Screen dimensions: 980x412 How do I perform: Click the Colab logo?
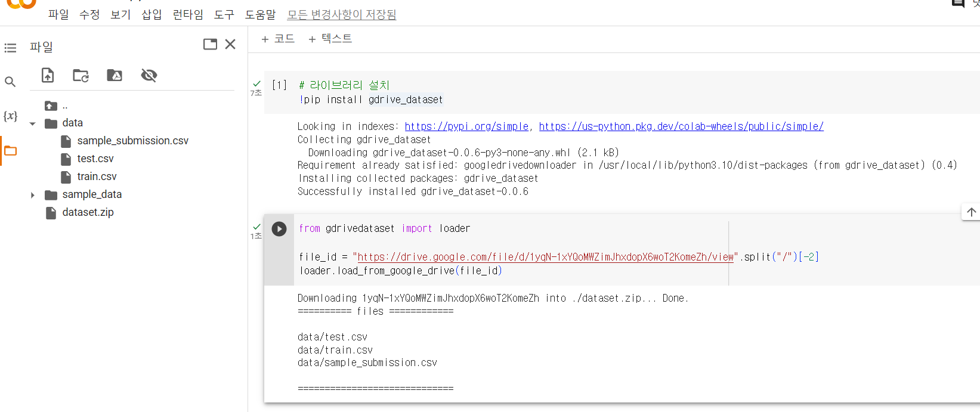[21, 4]
